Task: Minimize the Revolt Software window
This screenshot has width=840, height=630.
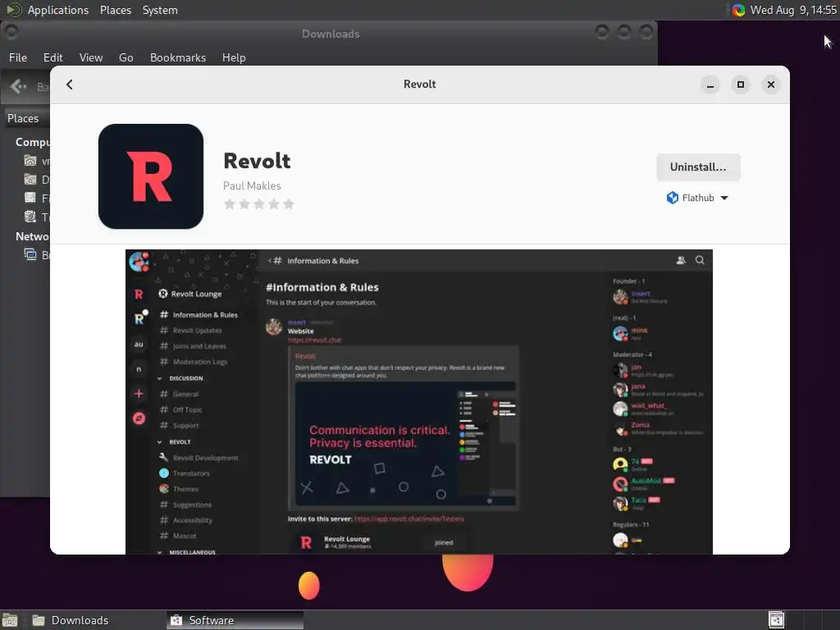Action: point(710,84)
